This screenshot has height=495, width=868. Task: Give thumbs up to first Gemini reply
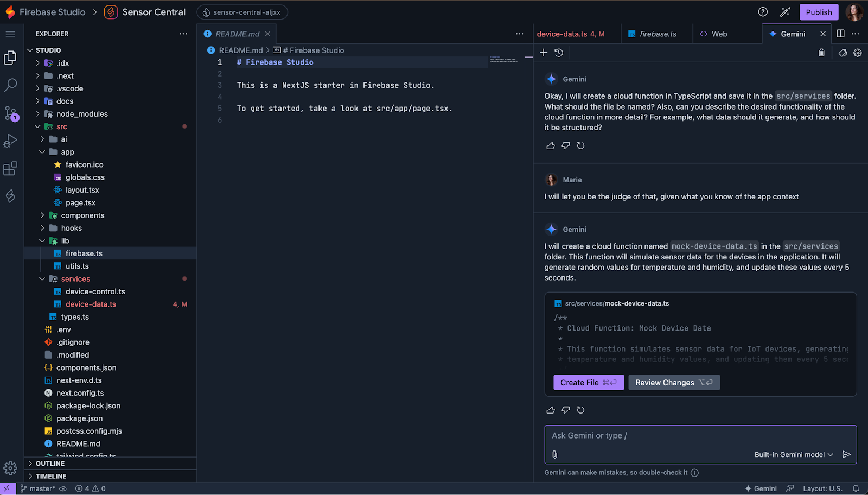point(551,145)
